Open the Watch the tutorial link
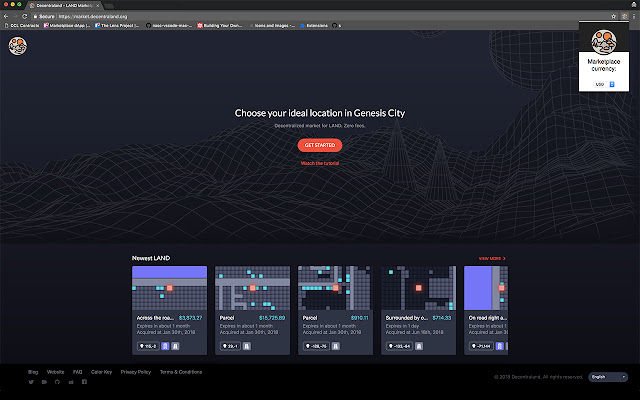 pos(320,163)
